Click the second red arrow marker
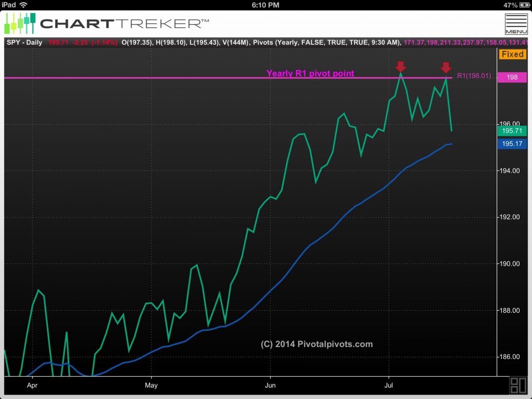Viewport: 532px width, 399px height. 446,67
